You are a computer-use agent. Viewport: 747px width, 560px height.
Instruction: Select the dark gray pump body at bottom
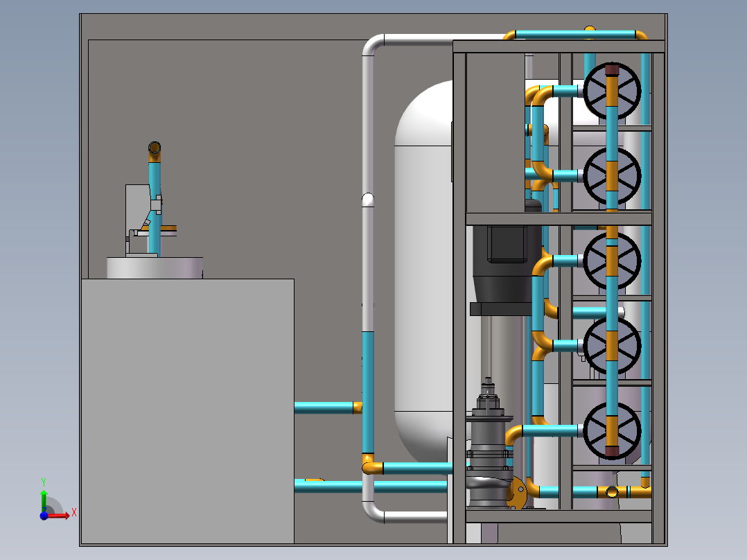[x=489, y=444]
